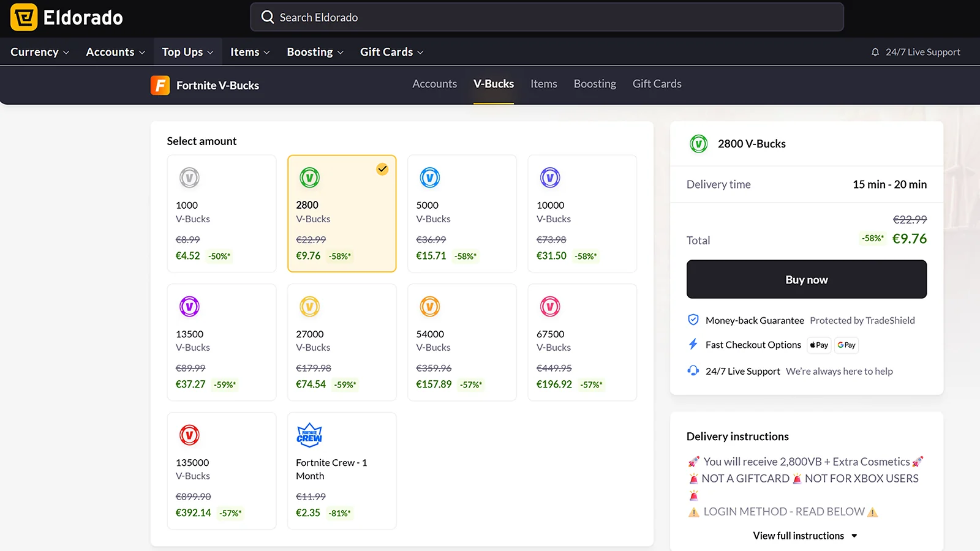The height and width of the screenshot is (551, 980).
Task: Click the Eldorado logo icon
Action: (x=24, y=17)
